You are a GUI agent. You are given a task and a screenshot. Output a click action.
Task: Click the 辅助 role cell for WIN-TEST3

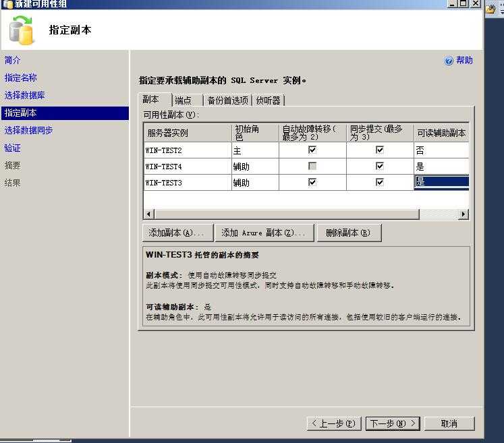coord(255,183)
